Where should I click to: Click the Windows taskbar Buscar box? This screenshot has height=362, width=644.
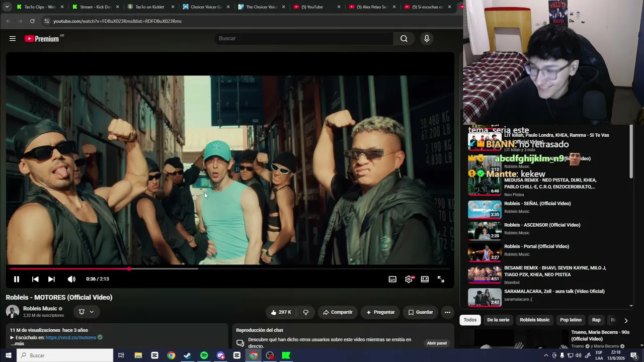[65, 355]
